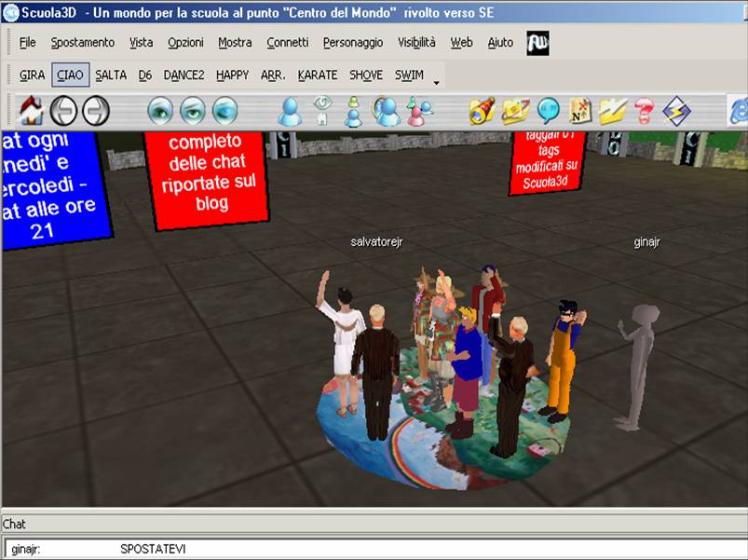Go back with the left arrow button
This screenshot has height=560, width=748.
tap(63, 111)
